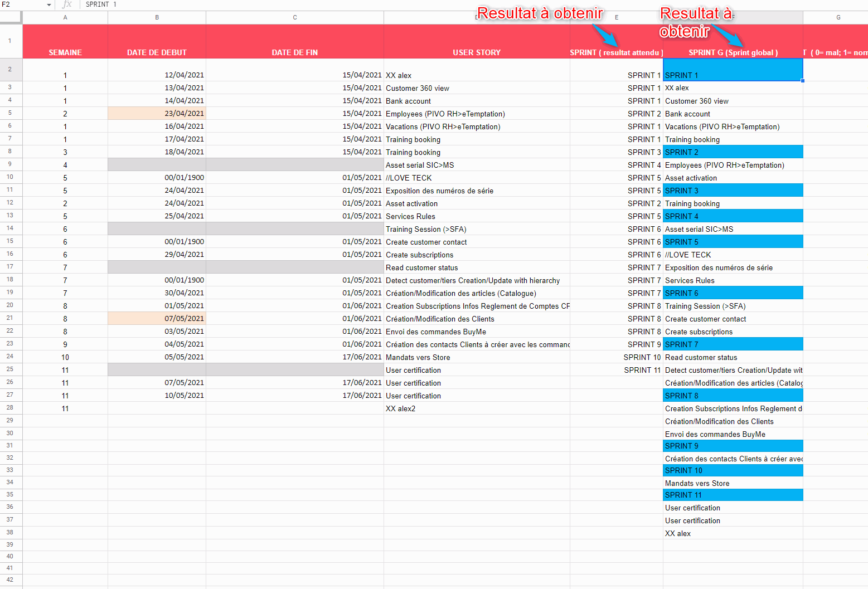Viewport: 868px width, 589px height.
Task: Click the blue SPRINT 10 cell in Sprint global column
Action: point(733,470)
